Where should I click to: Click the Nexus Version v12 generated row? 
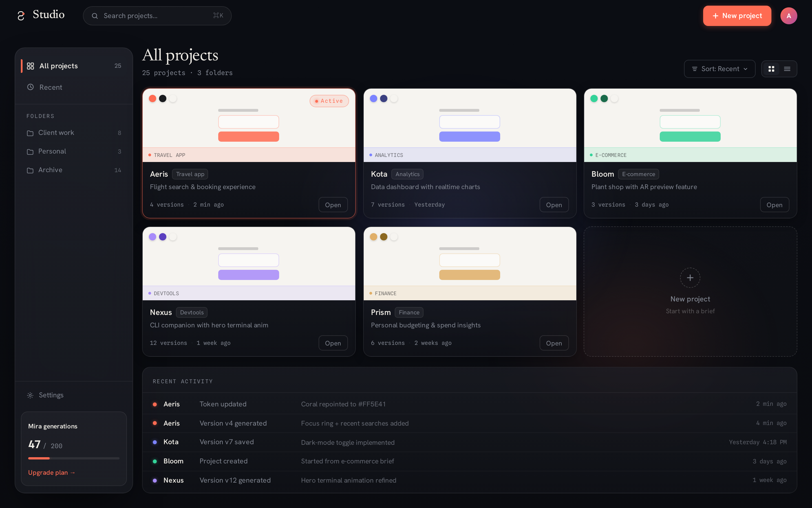tap(469, 480)
